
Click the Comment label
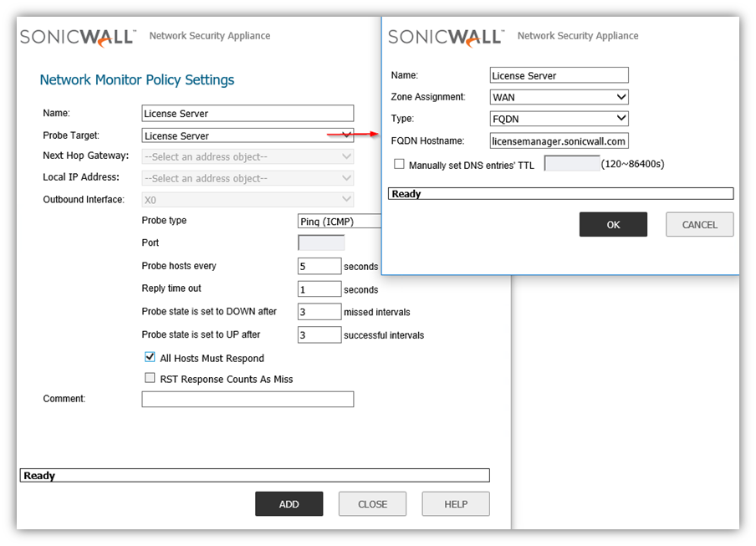pyautogui.click(x=64, y=399)
